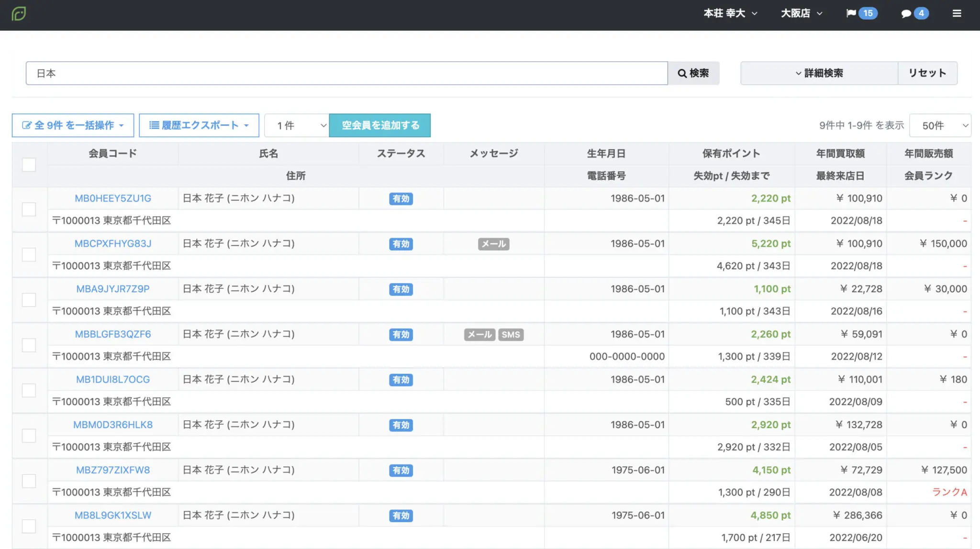The image size is (980, 549).
Task: Click 空会員を追加する button
Action: pyautogui.click(x=380, y=125)
